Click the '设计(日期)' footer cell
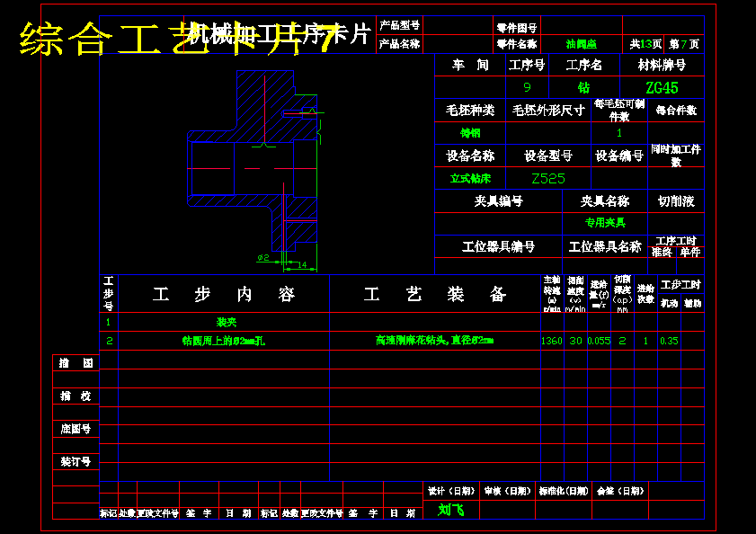This screenshot has width=756, height=534. 451,491
